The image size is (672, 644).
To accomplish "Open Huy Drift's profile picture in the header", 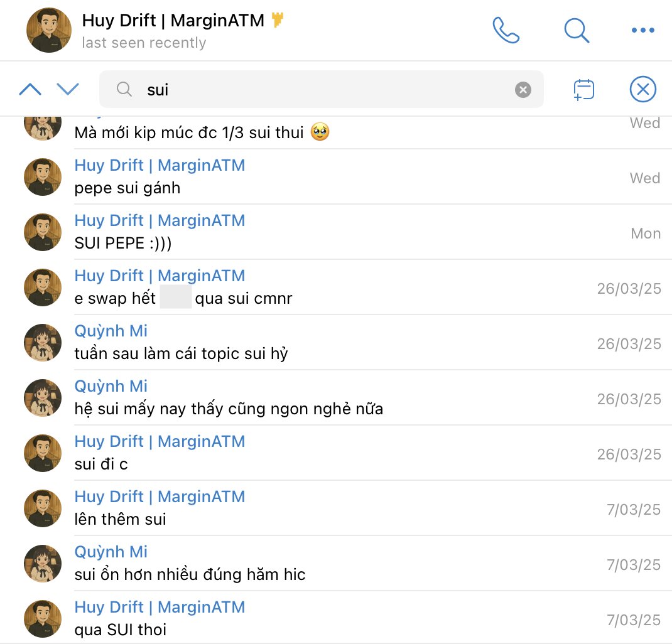I will [48, 30].
